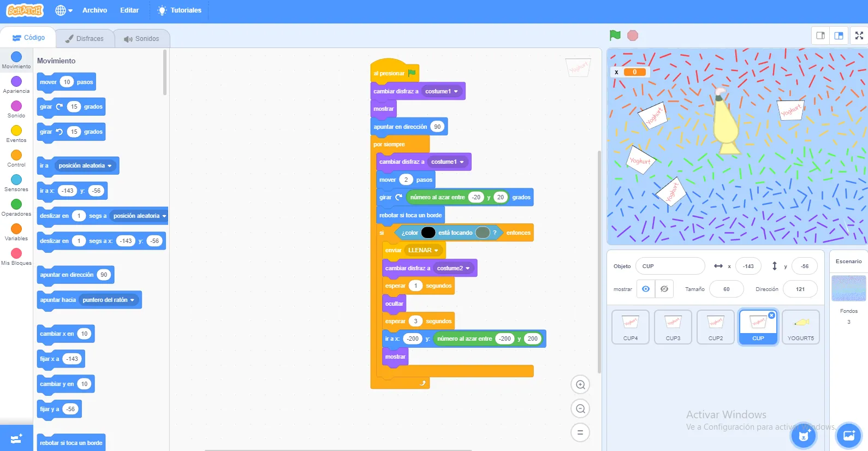Select the Operadores block category
The height and width of the screenshot is (451, 868).
(16, 207)
